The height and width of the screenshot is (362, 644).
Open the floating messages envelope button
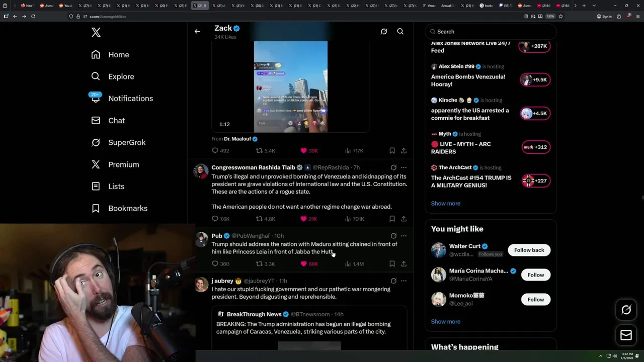tap(626, 335)
